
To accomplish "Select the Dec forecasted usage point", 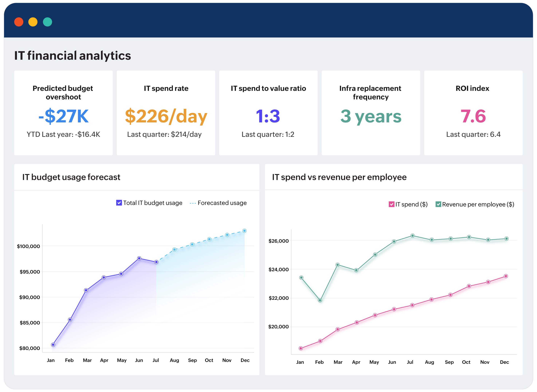I will (x=245, y=231).
